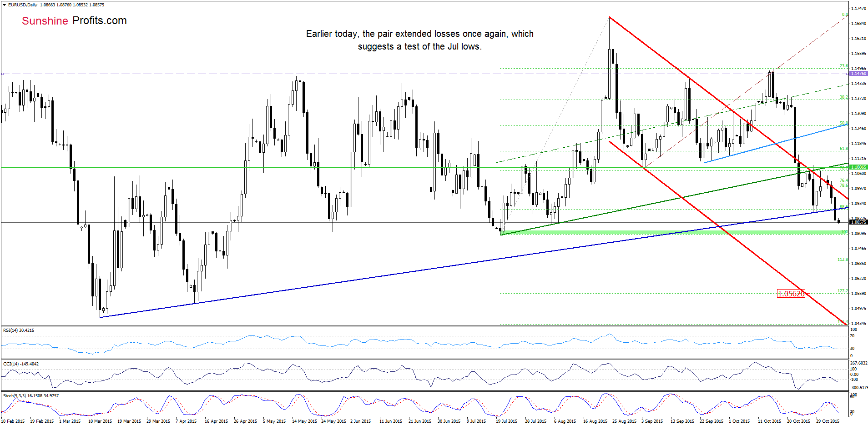Click the 1.08095 price axis value
Image resolution: width=868 pixels, height=425 pixels.
click(858, 234)
